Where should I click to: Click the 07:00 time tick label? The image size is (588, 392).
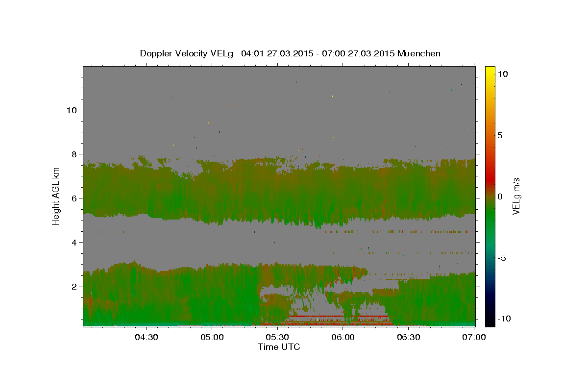pyautogui.click(x=474, y=337)
